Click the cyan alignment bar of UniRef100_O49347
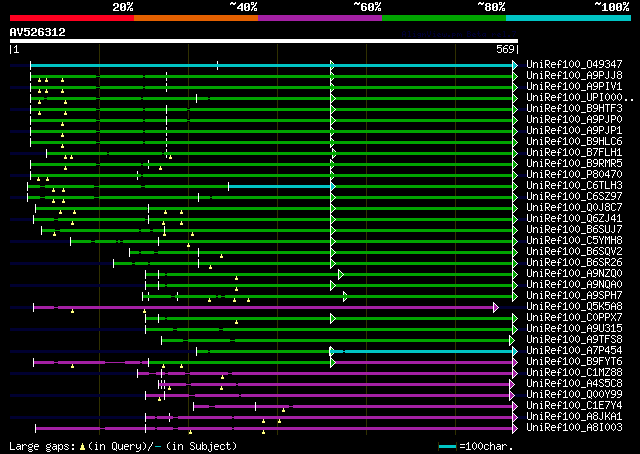The height and width of the screenshot is (454, 640). pos(272,65)
